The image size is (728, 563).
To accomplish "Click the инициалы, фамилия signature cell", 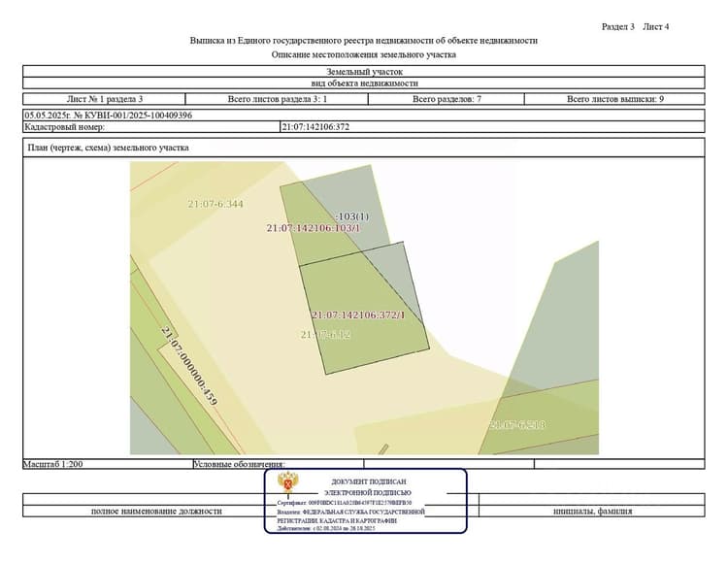I will click(x=592, y=511).
